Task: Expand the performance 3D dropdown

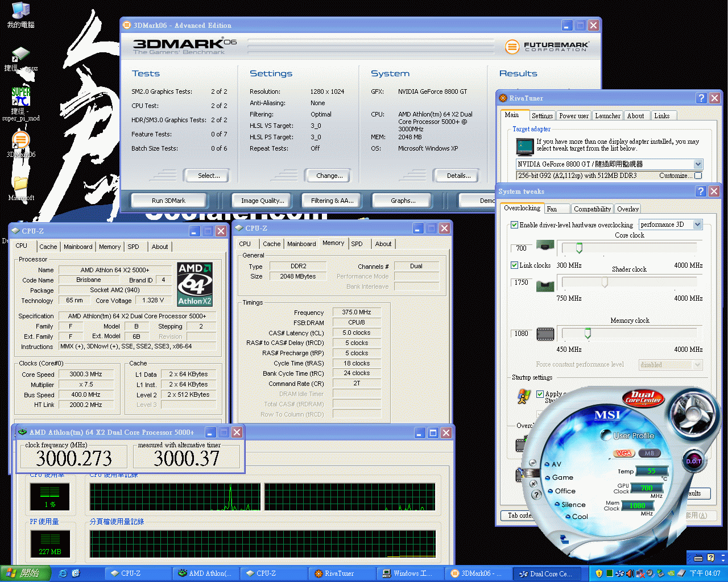Action: [697, 225]
